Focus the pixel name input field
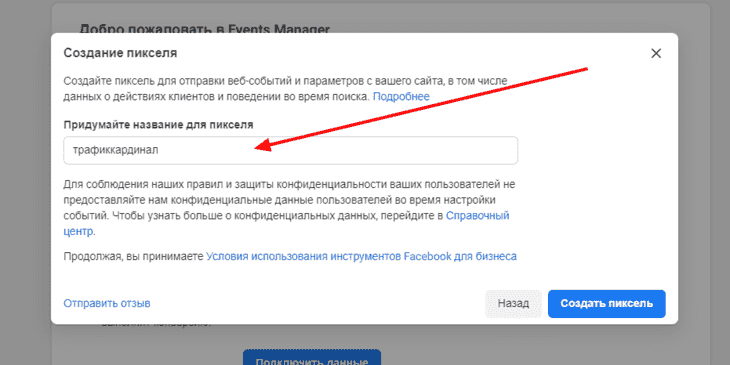Image resolution: width=730 pixels, height=365 pixels. 291,150
